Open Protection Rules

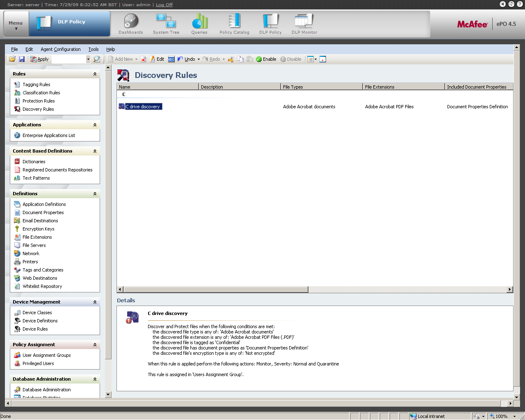pyautogui.click(x=39, y=101)
